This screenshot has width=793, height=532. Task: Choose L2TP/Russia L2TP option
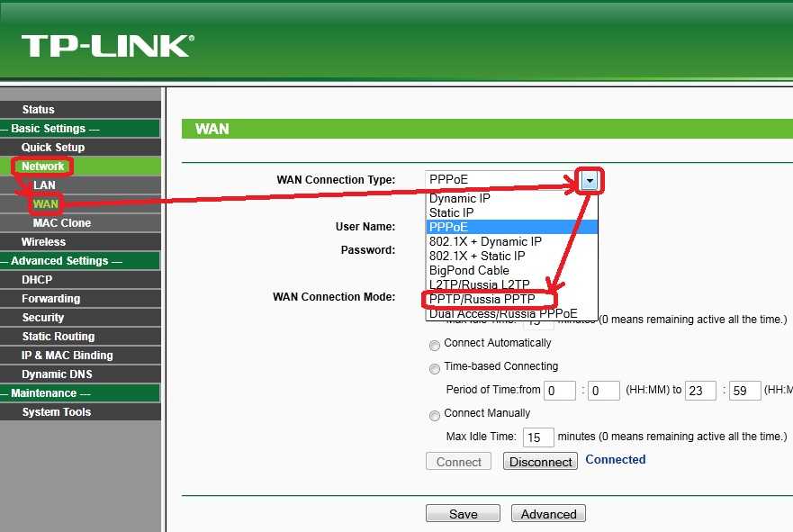point(512,284)
